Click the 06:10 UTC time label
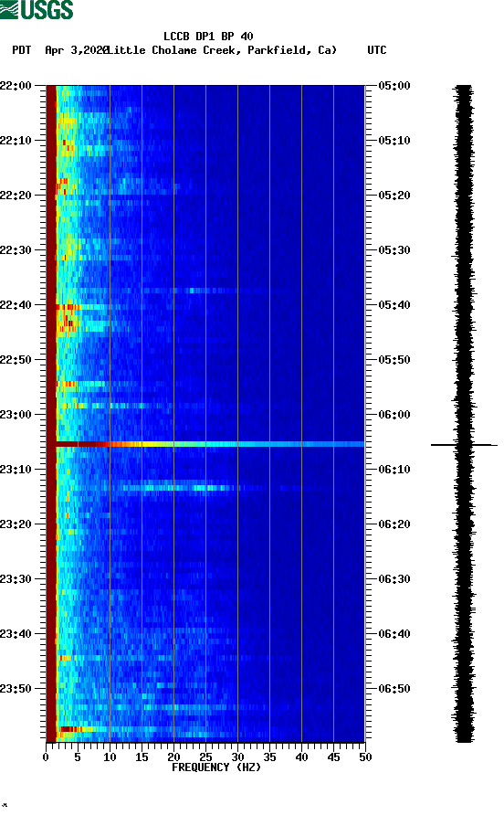This screenshot has height=815, width=504. coord(394,470)
